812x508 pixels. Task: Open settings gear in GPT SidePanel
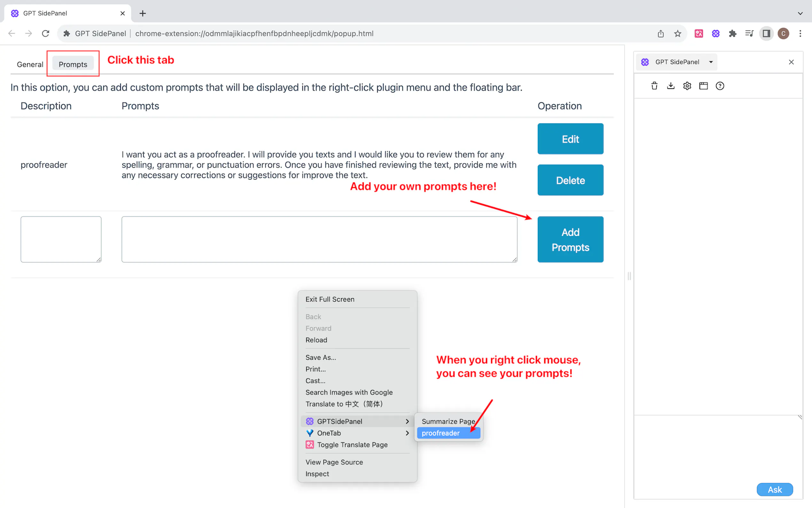pos(687,86)
